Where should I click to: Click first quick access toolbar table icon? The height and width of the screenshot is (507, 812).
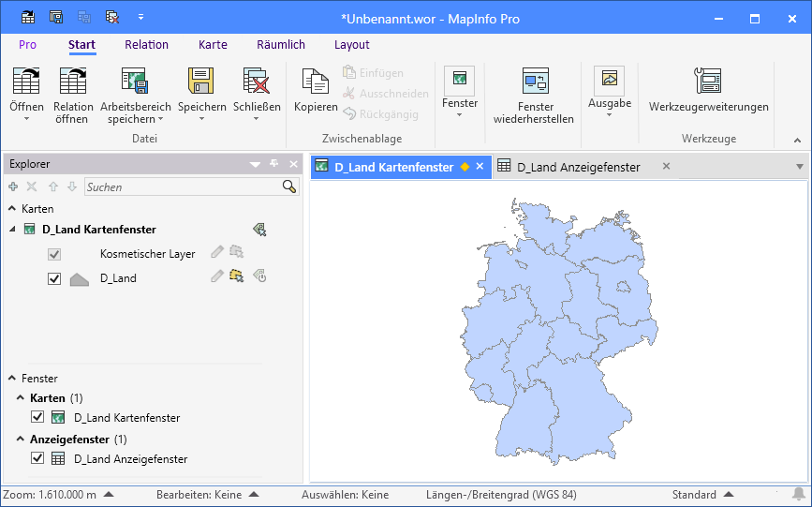pos(28,18)
